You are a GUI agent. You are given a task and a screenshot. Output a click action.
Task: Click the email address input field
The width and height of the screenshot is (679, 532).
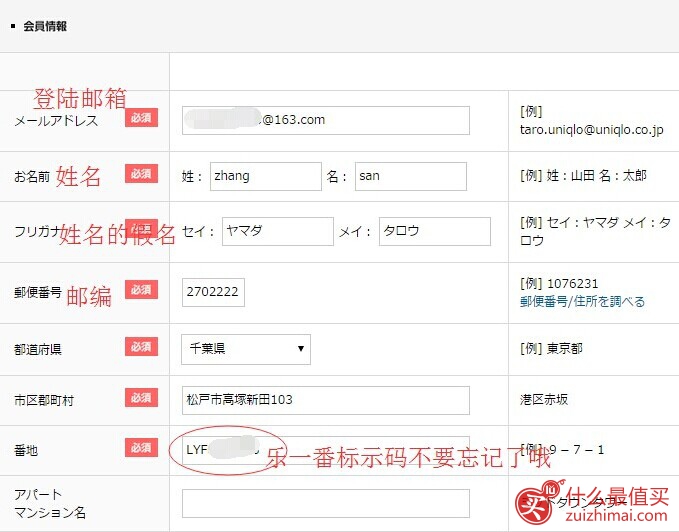[326, 120]
